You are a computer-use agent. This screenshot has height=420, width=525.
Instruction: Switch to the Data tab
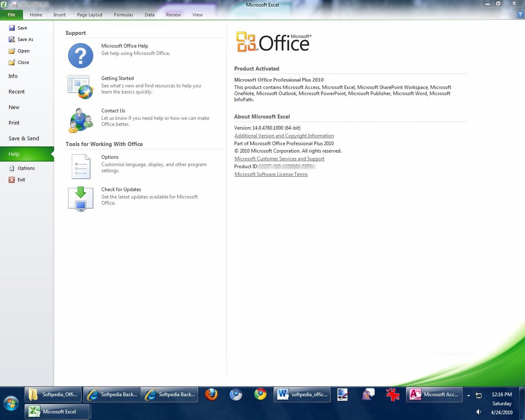[x=150, y=15]
